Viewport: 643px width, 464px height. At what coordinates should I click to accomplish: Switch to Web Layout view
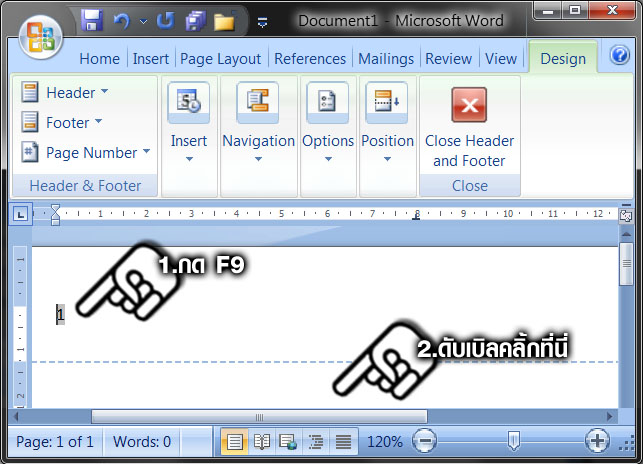[x=288, y=442]
